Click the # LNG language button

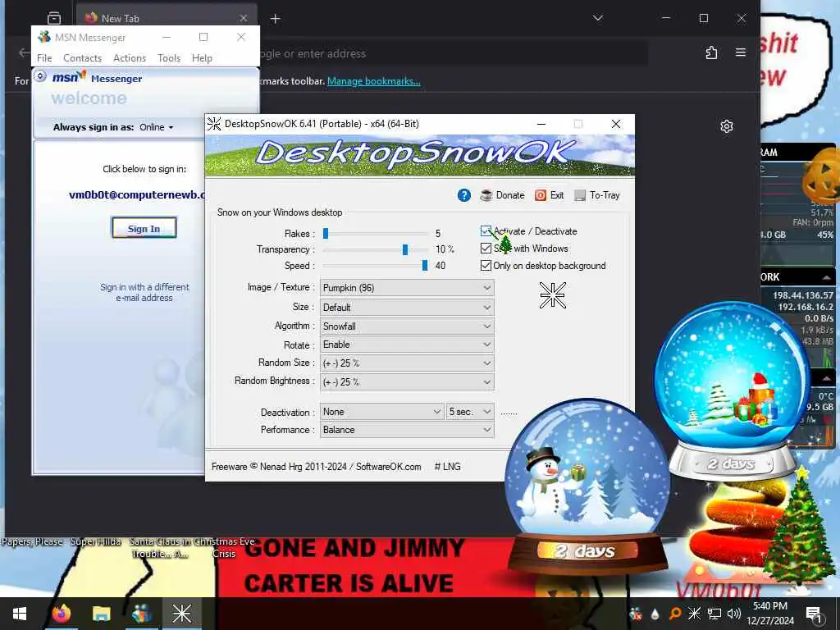pos(447,467)
